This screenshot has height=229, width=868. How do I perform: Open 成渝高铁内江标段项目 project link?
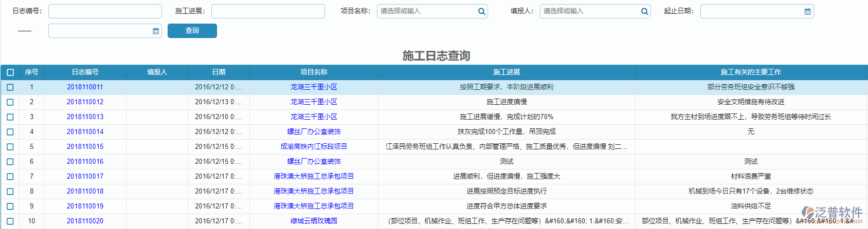314,147
